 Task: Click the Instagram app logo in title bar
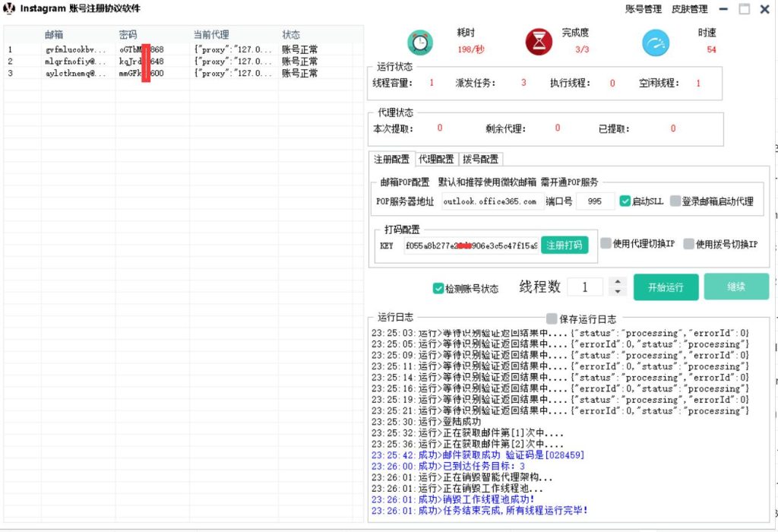pyautogui.click(x=8, y=9)
